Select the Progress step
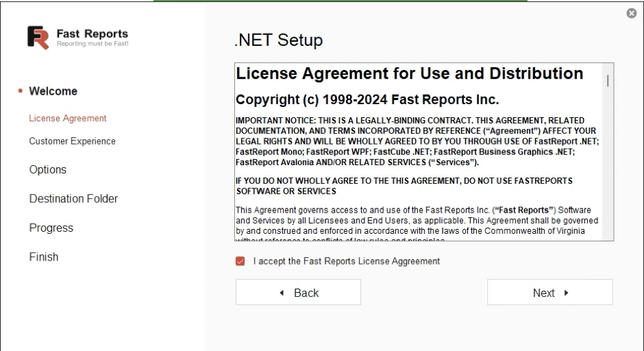Image resolution: width=644 pixels, height=351 pixels. pos(51,228)
